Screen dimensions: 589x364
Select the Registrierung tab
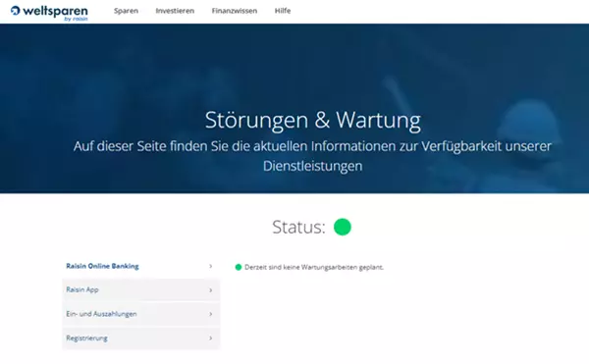[140, 338]
